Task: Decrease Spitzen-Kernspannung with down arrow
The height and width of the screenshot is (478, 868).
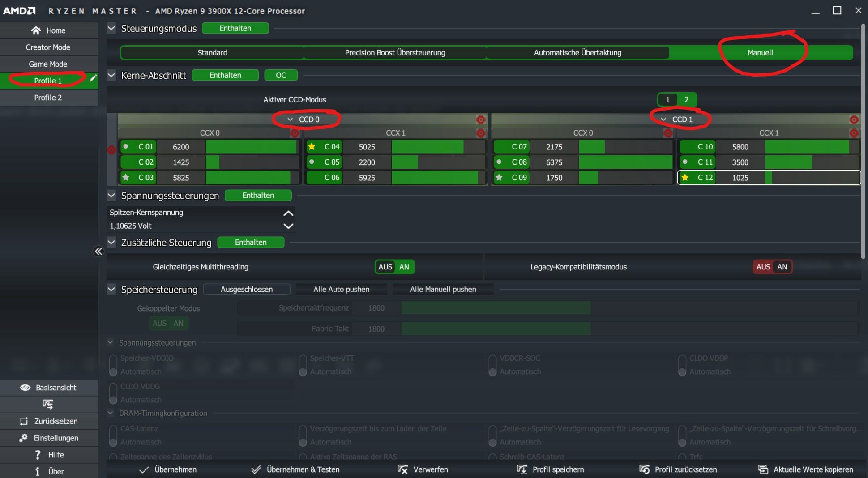Action: (288, 226)
